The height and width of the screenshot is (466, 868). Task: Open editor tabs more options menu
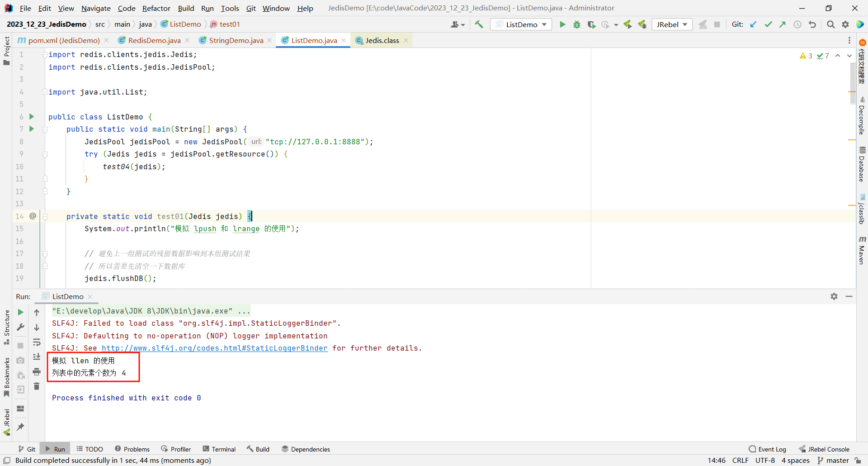click(x=849, y=40)
